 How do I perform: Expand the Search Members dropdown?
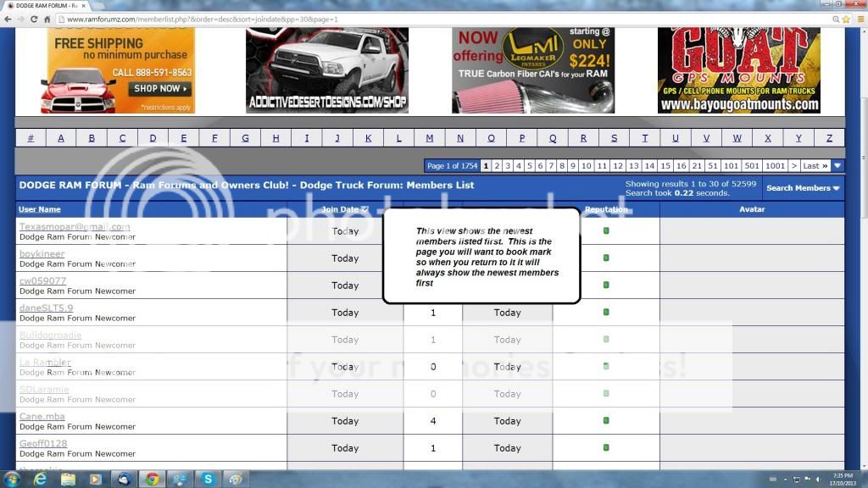[803, 188]
